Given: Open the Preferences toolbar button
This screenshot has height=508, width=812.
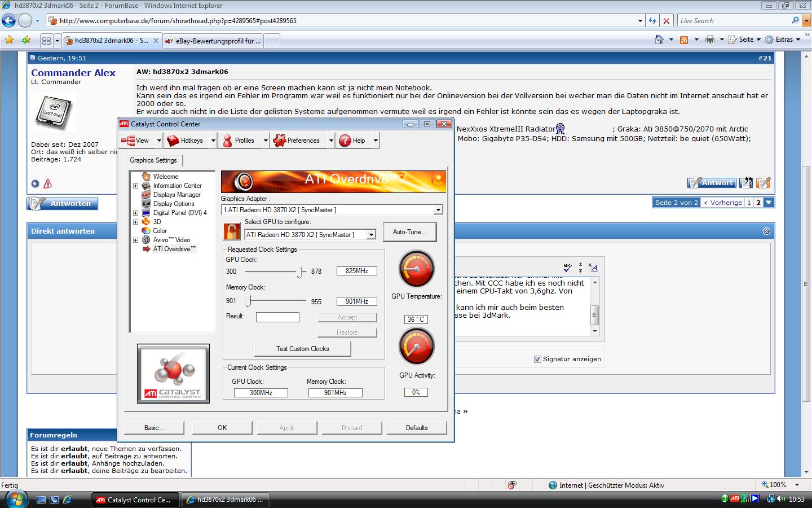Looking at the screenshot, I should (x=298, y=141).
